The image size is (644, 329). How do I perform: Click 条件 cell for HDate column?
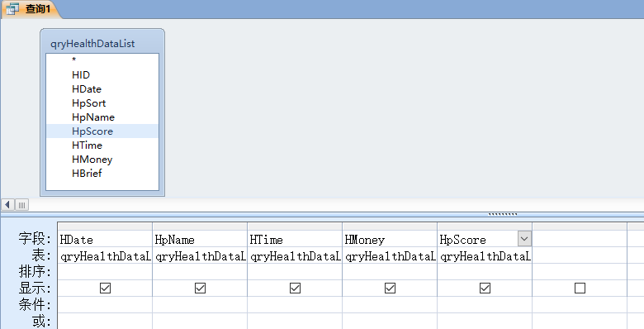tap(105, 305)
